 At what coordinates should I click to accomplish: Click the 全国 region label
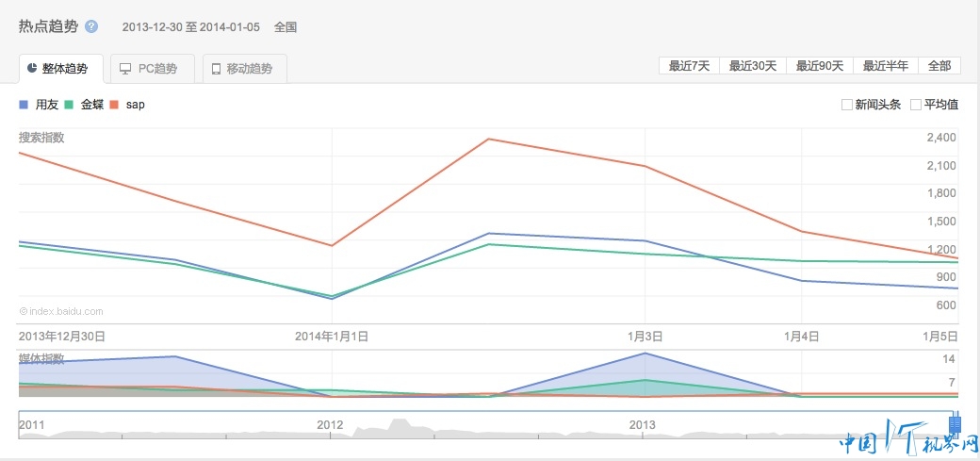click(x=285, y=27)
